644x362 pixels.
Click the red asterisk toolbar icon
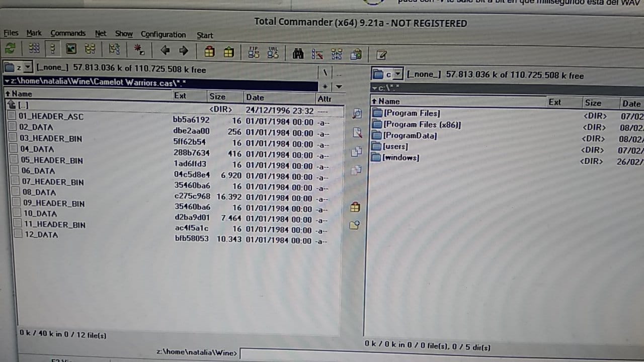pos(139,50)
